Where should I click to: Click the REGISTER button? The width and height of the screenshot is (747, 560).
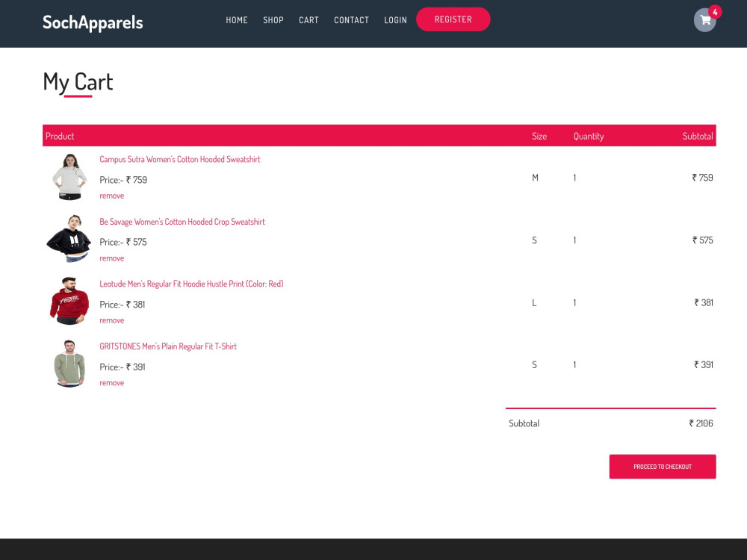click(x=453, y=19)
